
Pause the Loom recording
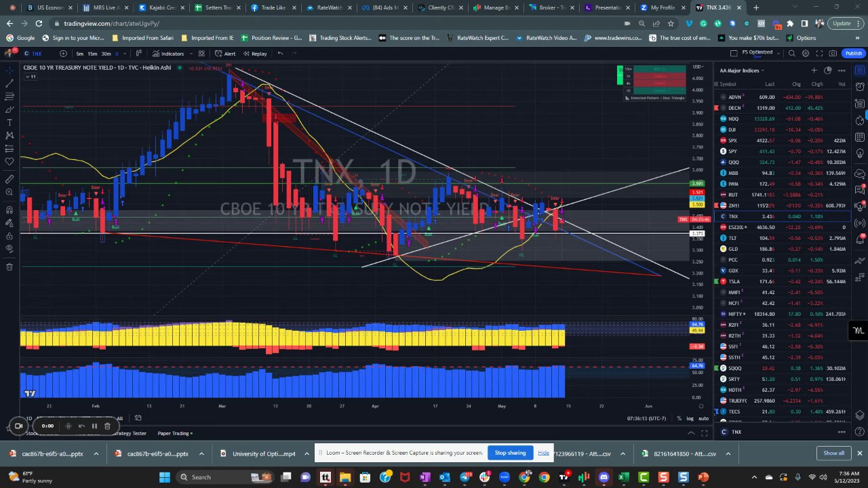(x=94, y=426)
